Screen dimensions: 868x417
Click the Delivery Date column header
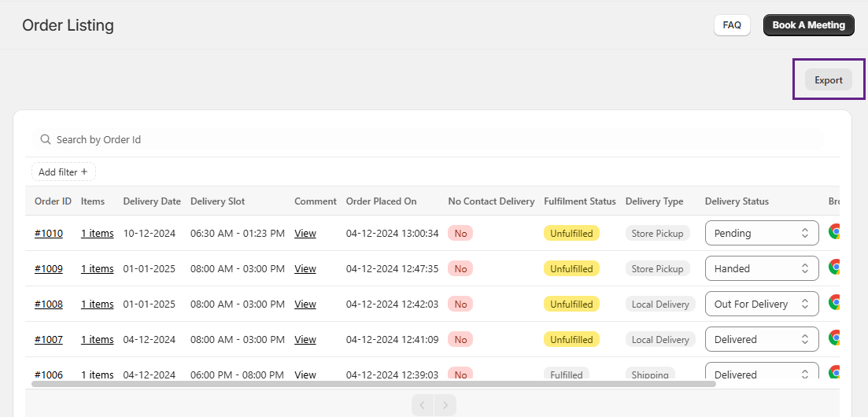pos(152,201)
